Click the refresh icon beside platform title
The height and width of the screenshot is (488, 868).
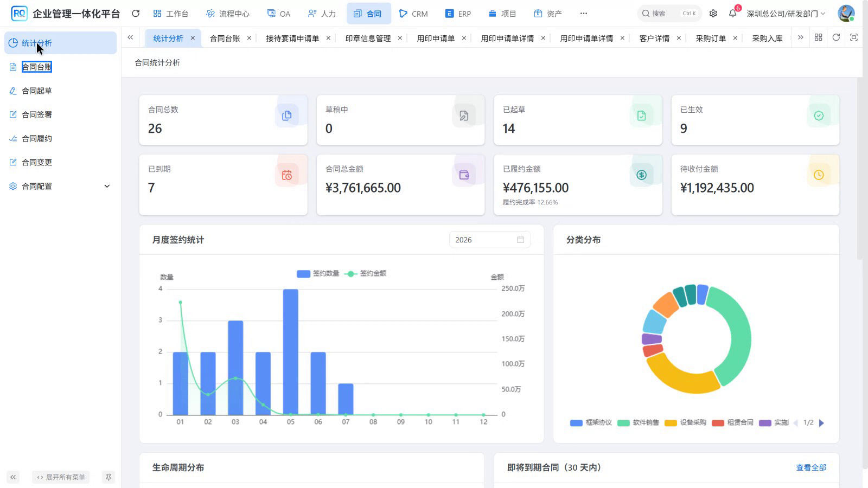coord(136,14)
